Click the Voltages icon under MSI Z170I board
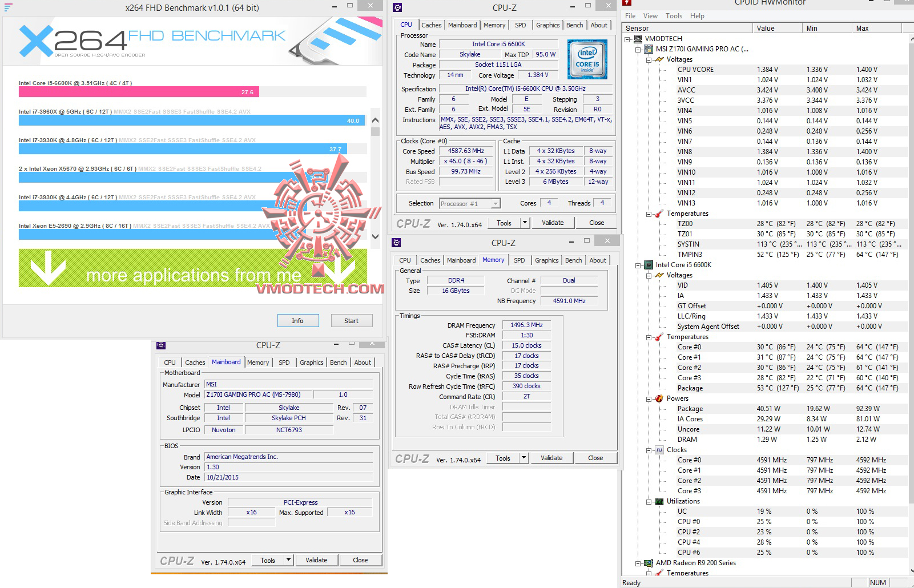 point(659,59)
